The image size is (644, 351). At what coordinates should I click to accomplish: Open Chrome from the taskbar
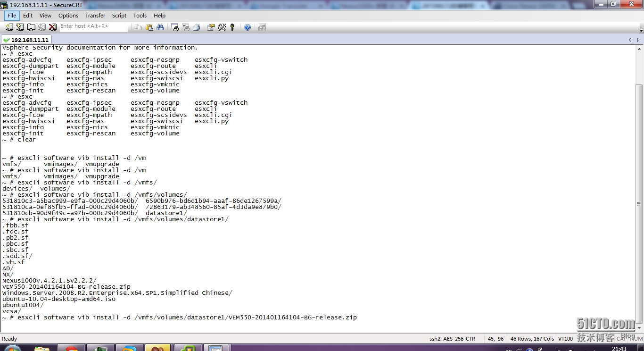(x=71, y=348)
